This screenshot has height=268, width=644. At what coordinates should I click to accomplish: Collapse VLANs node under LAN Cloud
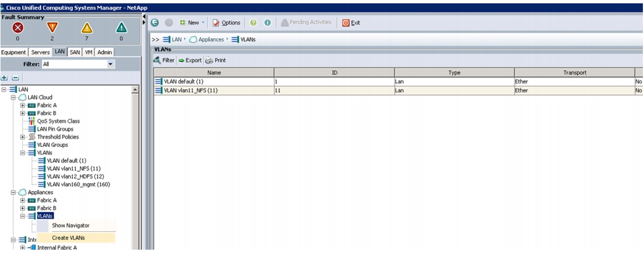click(x=23, y=153)
